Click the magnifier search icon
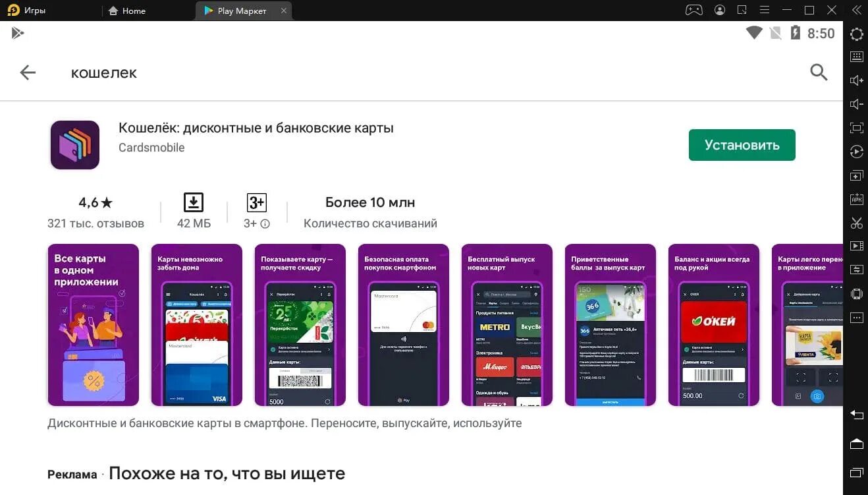 pyautogui.click(x=819, y=73)
